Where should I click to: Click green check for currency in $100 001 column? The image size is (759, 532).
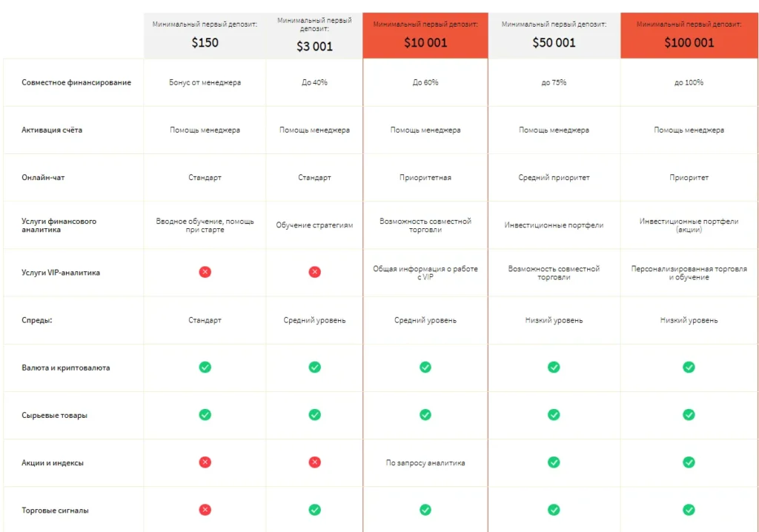coord(689,367)
